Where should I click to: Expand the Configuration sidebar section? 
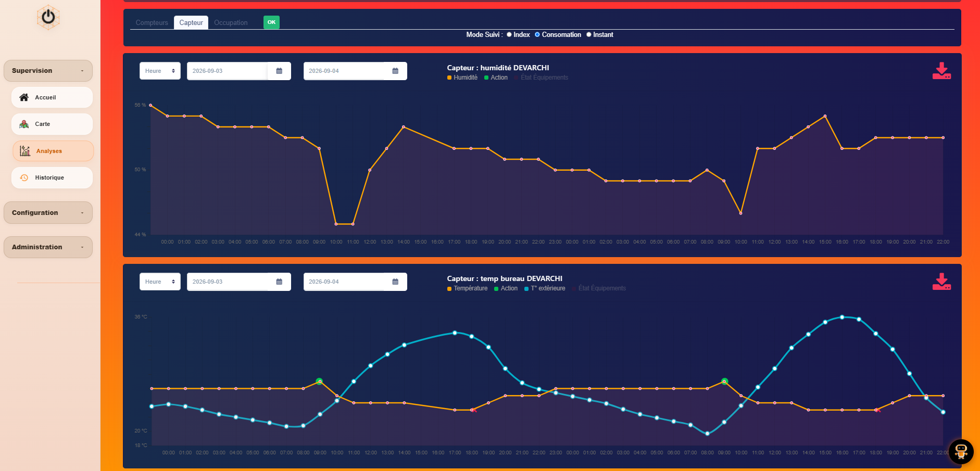(x=48, y=213)
